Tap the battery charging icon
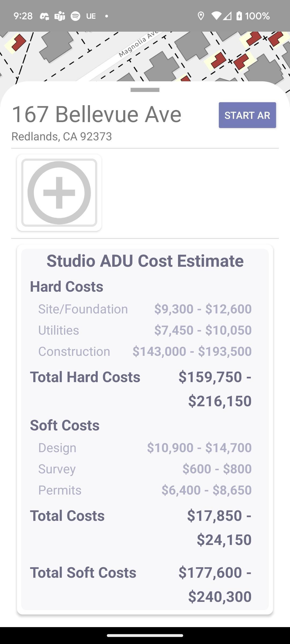Image resolution: width=290 pixels, height=644 pixels. click(239, 16)
